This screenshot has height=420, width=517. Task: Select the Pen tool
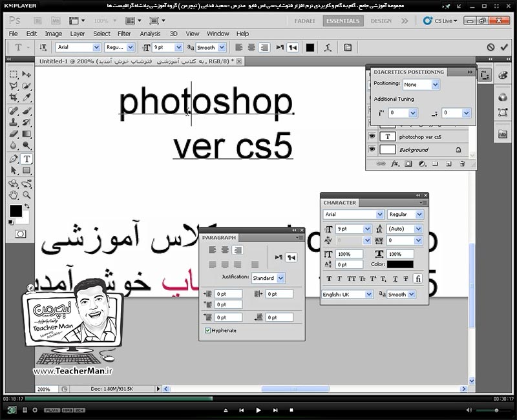tap(14, 158)
